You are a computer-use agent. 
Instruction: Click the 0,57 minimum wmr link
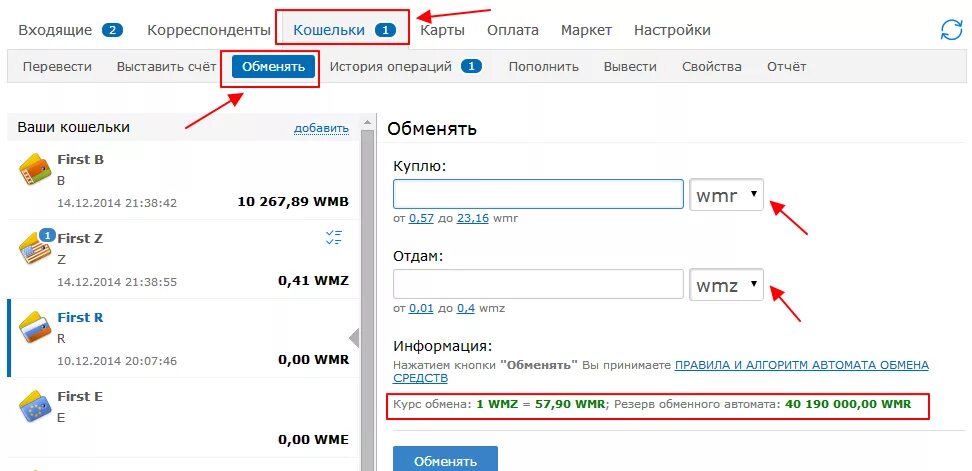[422, 218]
